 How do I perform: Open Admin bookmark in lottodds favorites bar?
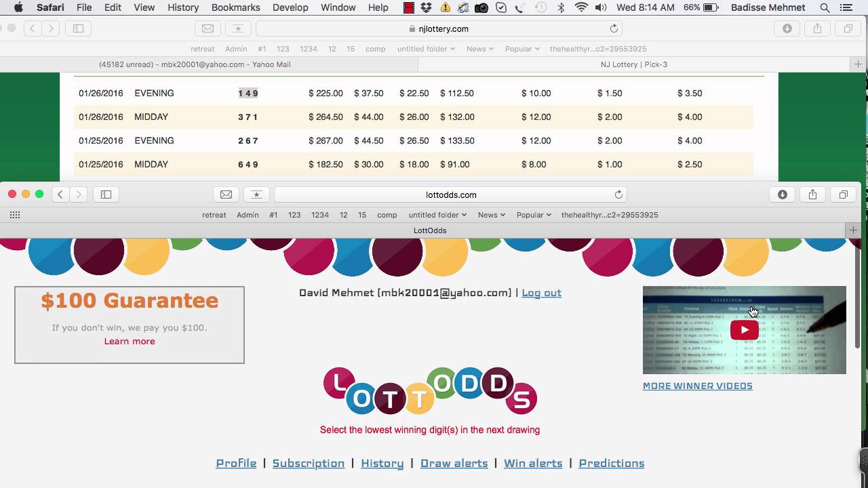coord(248,215)
